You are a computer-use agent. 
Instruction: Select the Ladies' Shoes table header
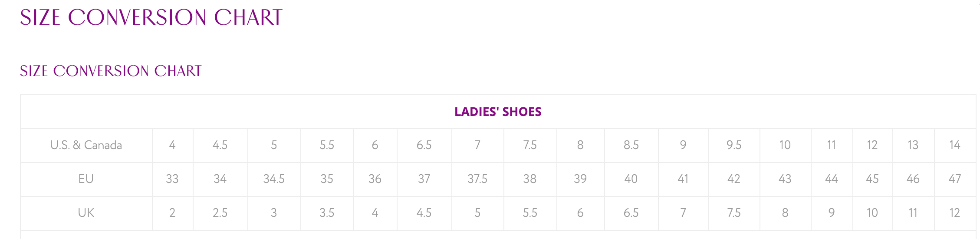point(498,112)
